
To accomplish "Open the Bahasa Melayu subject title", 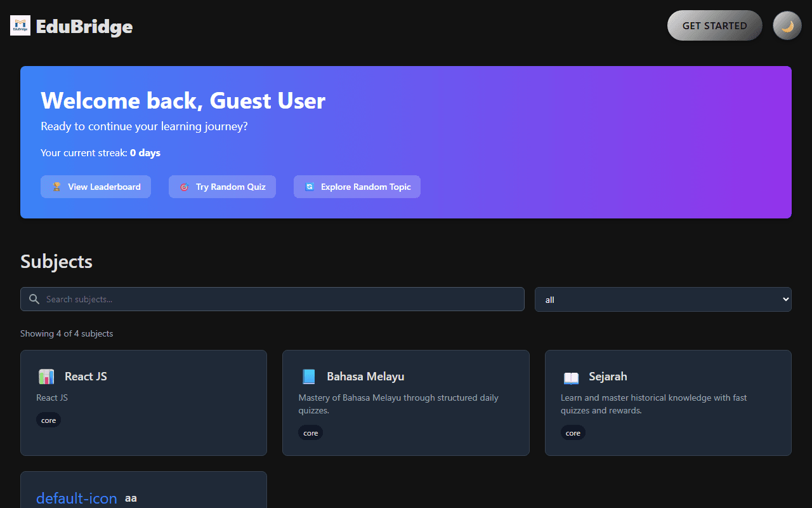I will pyautogui.click(x=365, y=377).
